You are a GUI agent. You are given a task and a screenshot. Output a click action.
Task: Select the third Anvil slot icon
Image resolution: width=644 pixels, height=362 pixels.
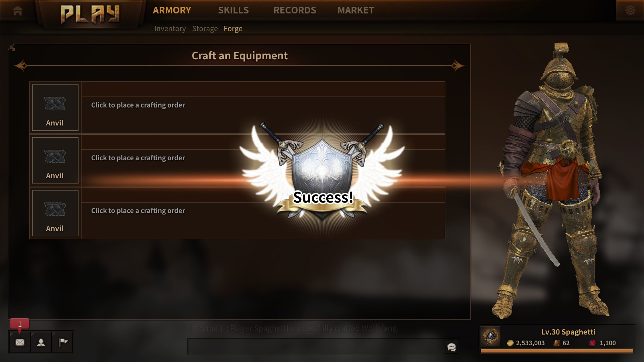(55, 213)
